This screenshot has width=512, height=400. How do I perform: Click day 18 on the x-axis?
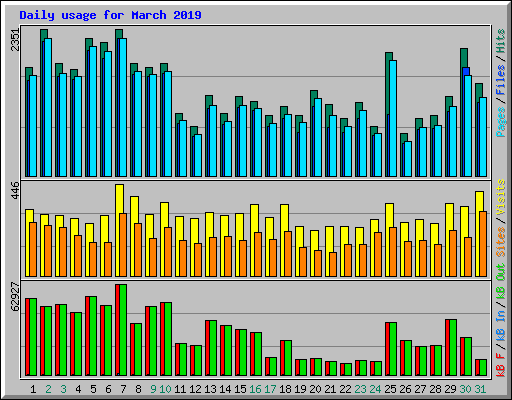[285, 389]
